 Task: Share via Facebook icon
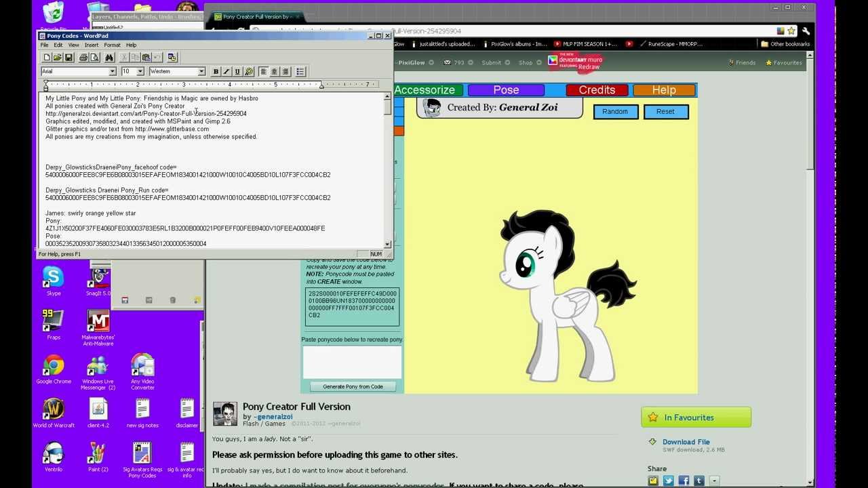[x=684, y=481]
